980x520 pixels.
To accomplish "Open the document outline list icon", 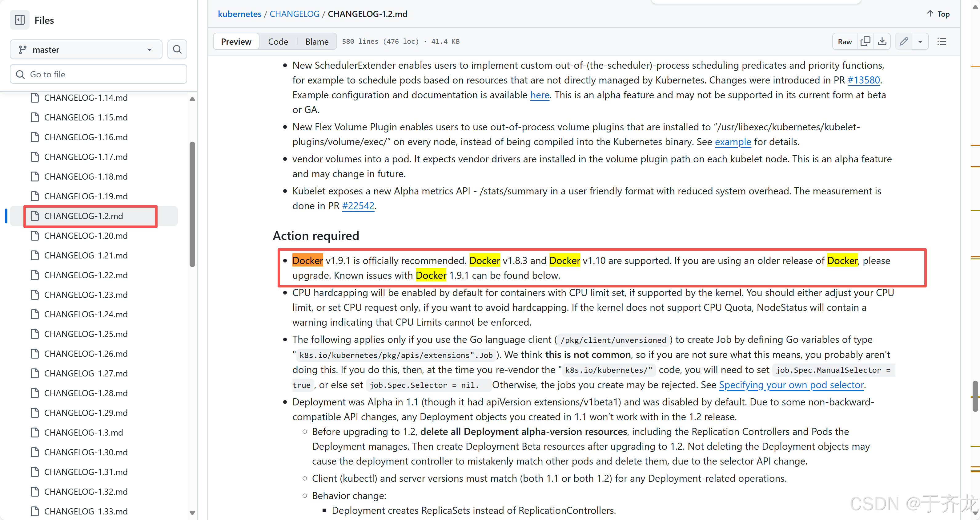I will pyautogui.click(x=942, y=42).
